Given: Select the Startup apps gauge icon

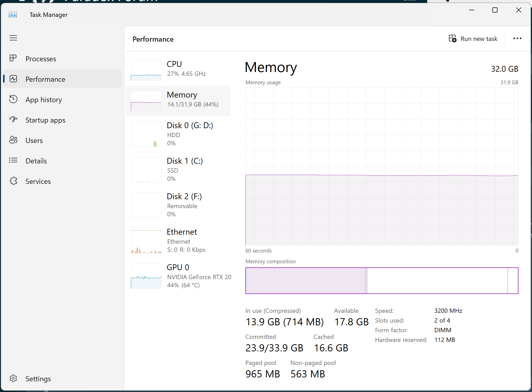Looking at the screenshot, I should pos(13,120).
